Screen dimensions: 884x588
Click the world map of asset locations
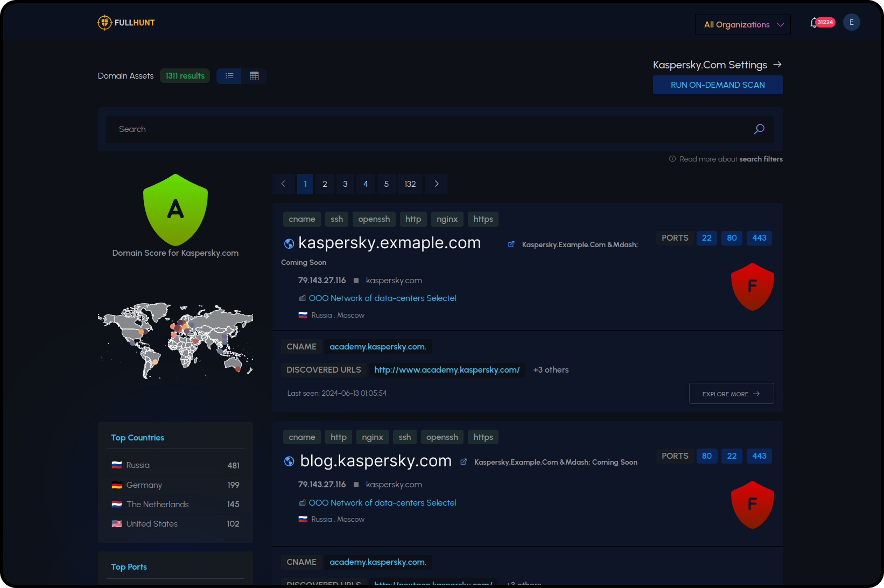(x=176, y=340)
